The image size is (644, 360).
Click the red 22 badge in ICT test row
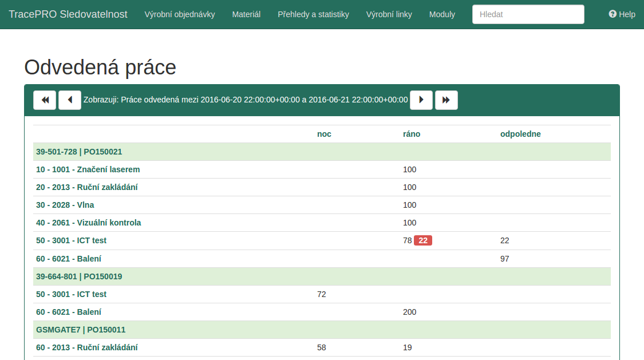click(x=423, y=240)
